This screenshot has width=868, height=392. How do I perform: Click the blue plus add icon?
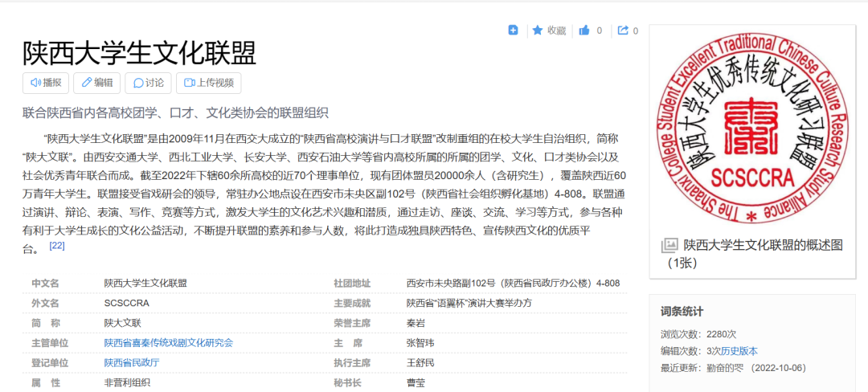pyautogui.click(x=513, y=31)
